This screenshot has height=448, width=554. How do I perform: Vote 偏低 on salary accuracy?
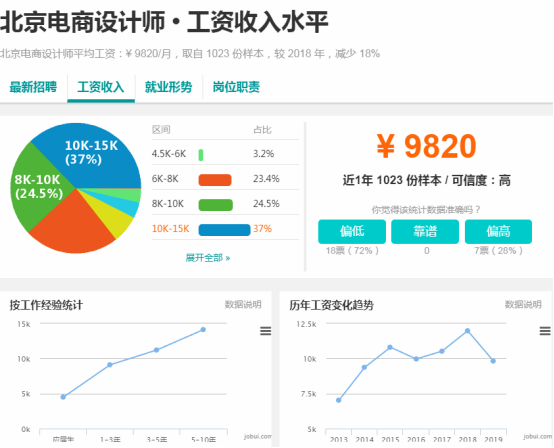pos(352,231)
